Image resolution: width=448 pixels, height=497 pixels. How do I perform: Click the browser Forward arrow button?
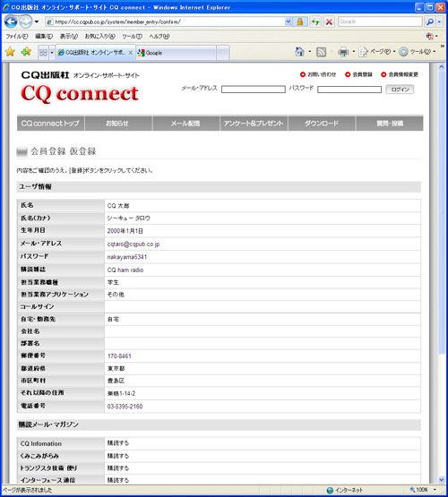25,21
